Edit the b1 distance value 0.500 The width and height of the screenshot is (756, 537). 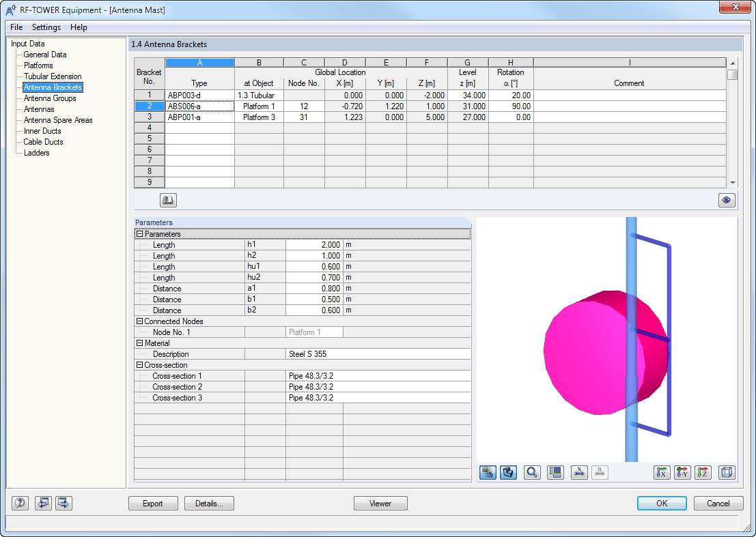(314, 300)
